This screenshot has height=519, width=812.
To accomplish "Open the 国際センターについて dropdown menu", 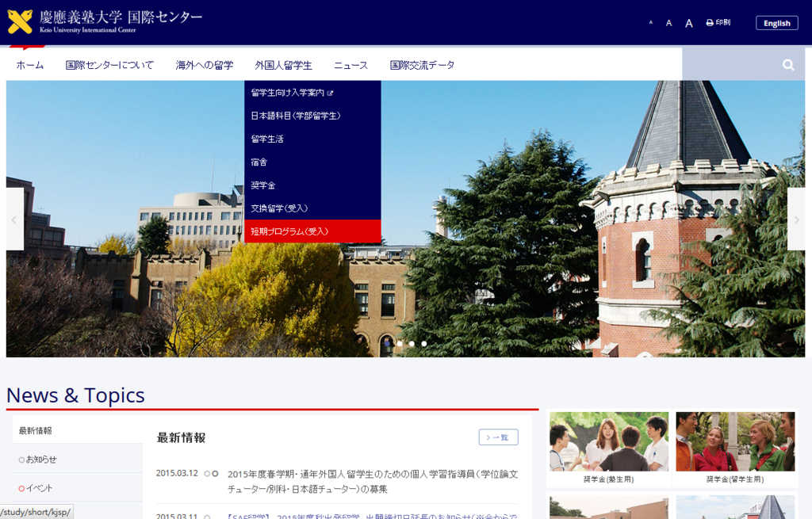I will click(x=110, y=65).
